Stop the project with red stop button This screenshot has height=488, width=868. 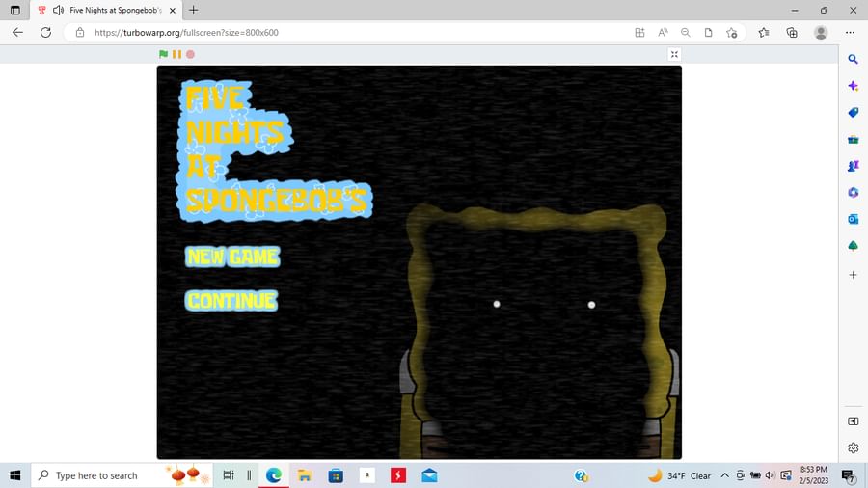coord(190,54)
